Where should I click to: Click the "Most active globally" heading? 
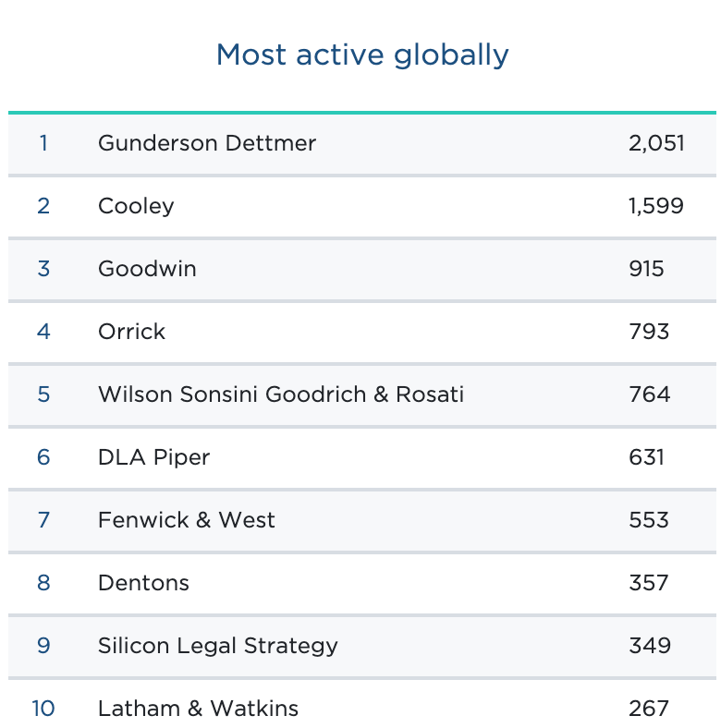tap(362, 55)
